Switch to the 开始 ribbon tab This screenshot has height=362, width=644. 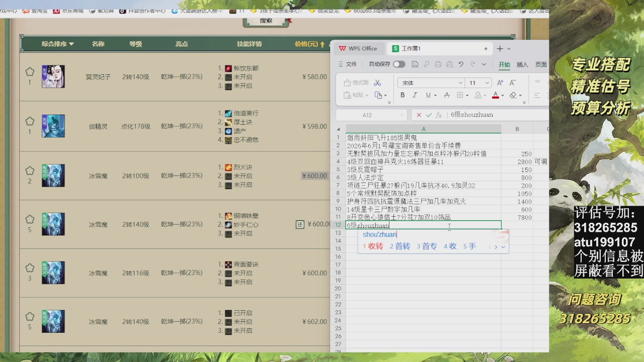(x=504, y=64)
